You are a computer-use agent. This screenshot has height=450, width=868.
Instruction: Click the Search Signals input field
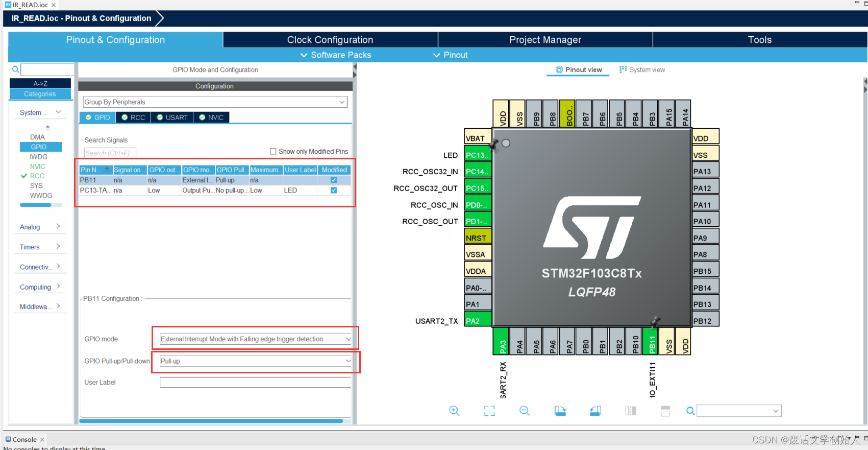click(110, 153)
